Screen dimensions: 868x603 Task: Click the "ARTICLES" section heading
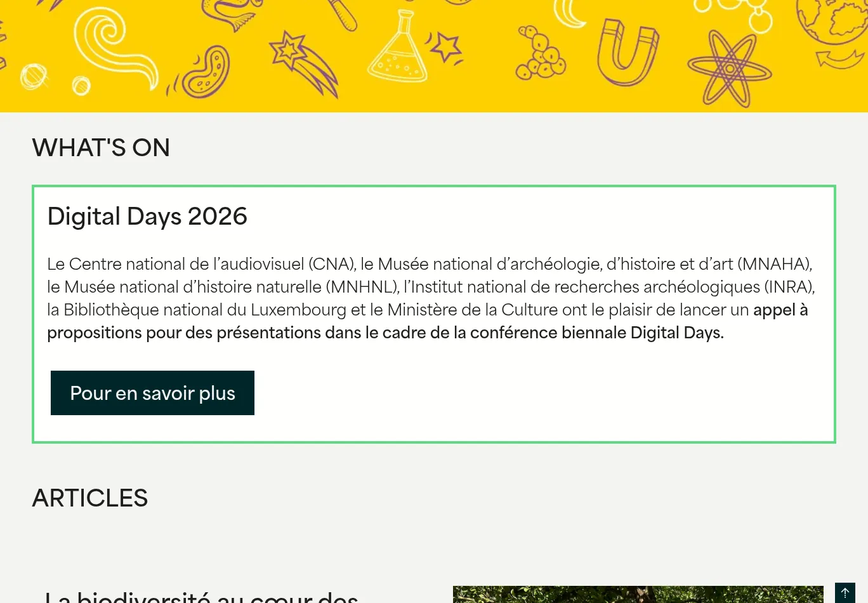tap(90, 498)
